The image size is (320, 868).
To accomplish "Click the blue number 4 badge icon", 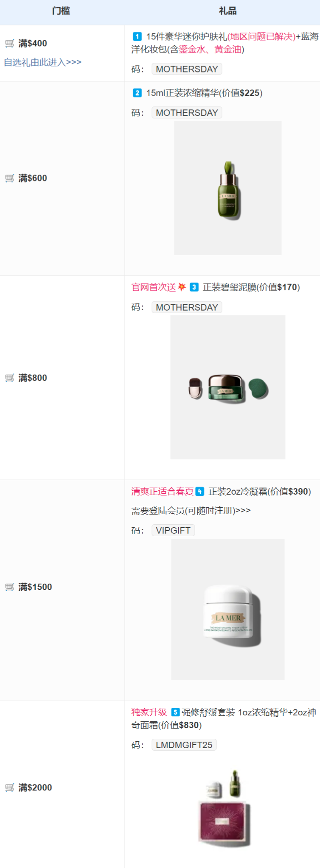I will coord(200,491).
